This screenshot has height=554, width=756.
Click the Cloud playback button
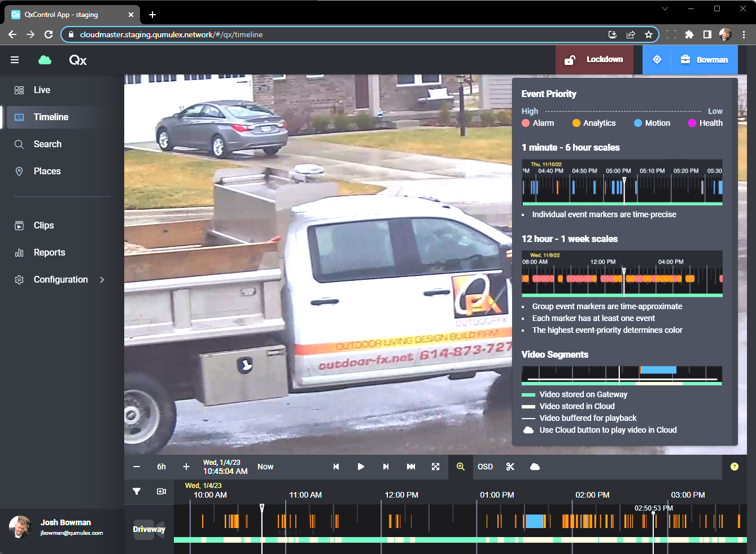click(535, 467)
